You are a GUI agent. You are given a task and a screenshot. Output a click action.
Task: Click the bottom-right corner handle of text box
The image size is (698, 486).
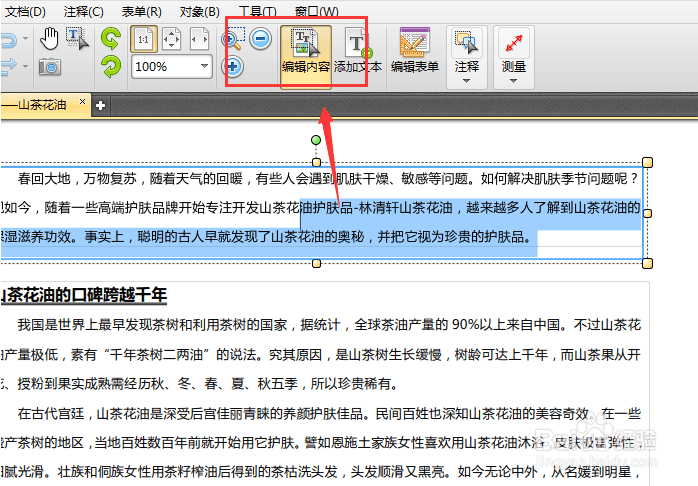click(x=648, y=263)
